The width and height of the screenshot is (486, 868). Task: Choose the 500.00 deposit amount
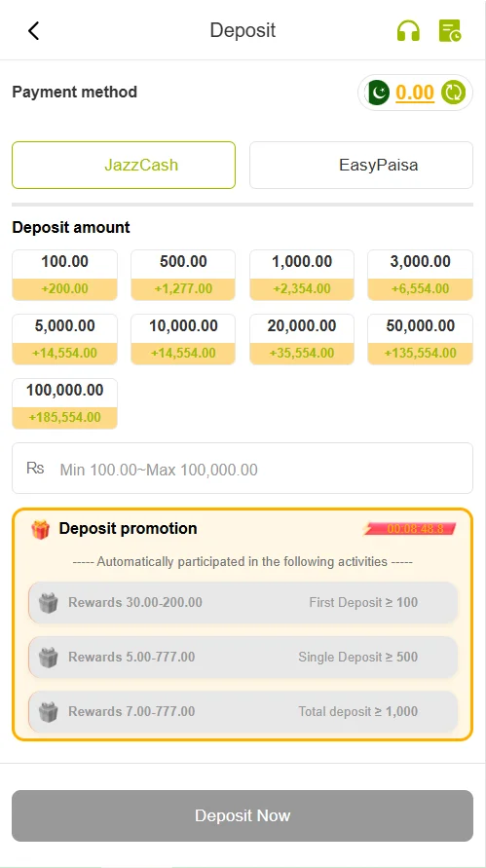click(x=183, y=275)
